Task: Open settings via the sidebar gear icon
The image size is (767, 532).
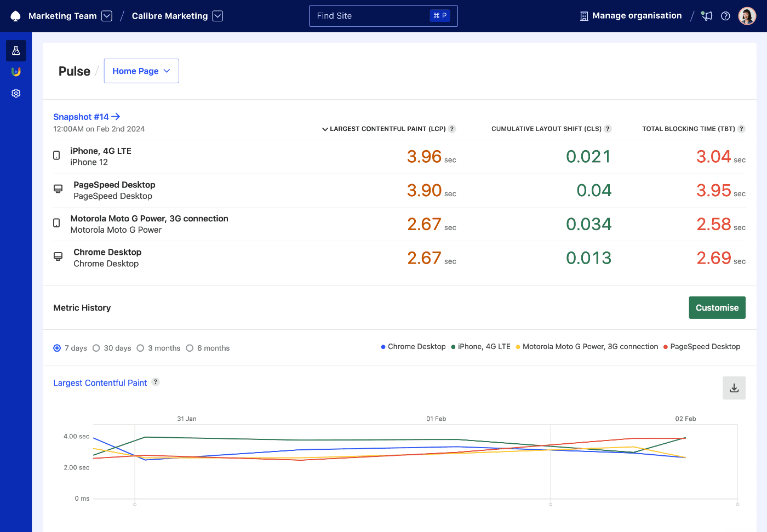Action: [15, 93]
